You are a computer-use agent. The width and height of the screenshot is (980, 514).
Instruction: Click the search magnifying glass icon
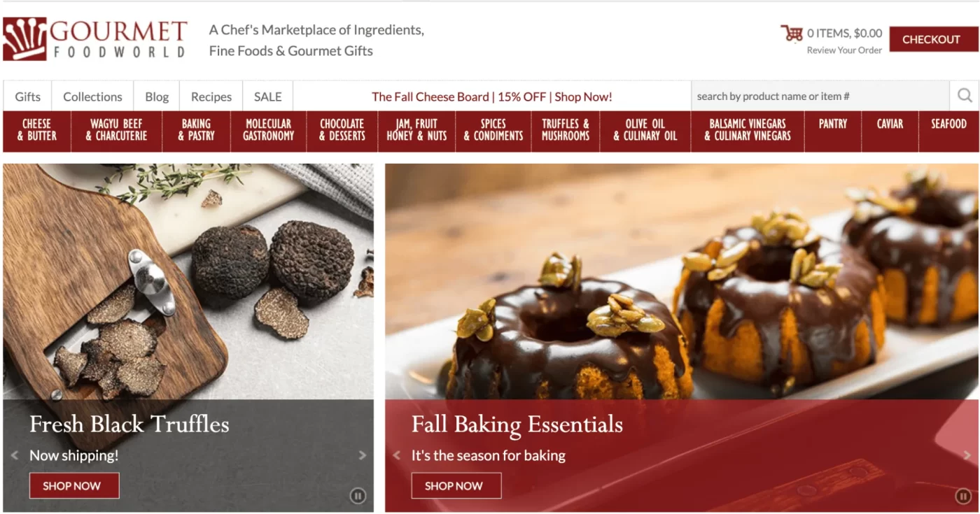[x=965, y=96]
